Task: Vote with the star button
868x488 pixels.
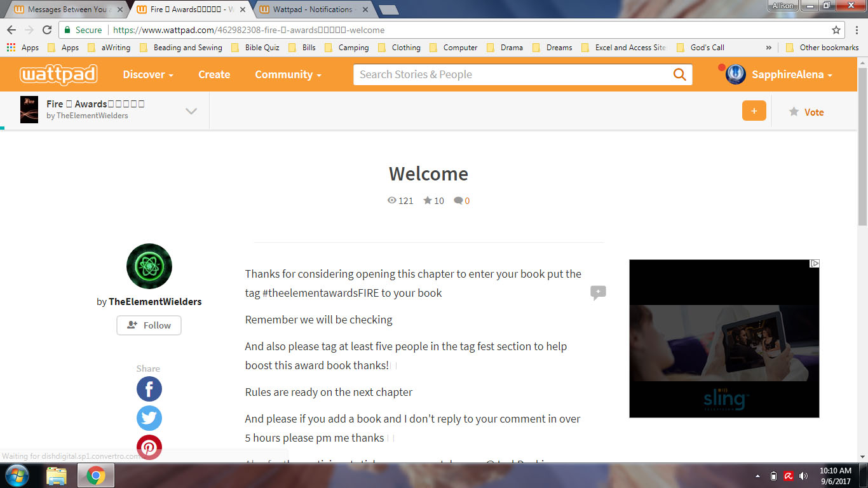Action: [x=806, y=112]
